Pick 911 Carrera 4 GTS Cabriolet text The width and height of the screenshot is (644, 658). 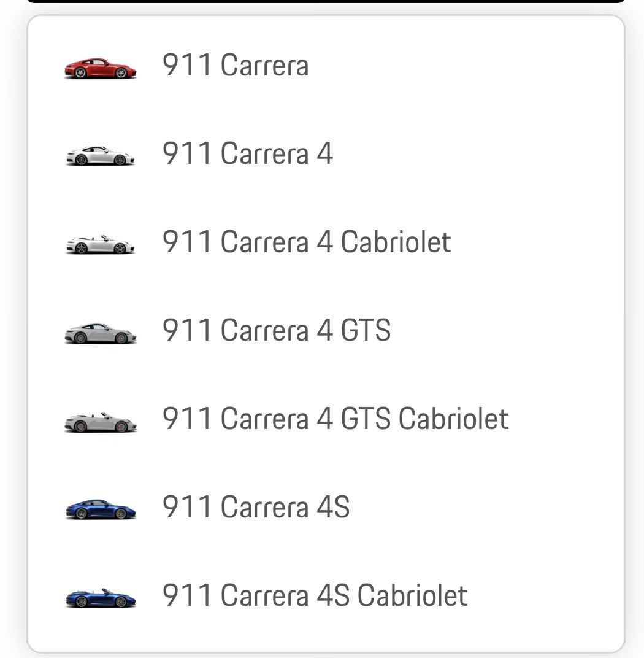[335, 419]
